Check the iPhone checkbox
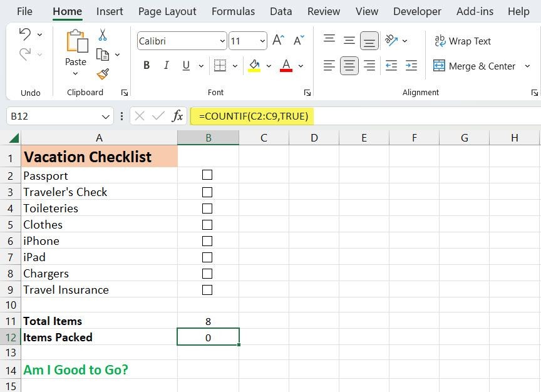The image size is (541, 392). (207, 241)
